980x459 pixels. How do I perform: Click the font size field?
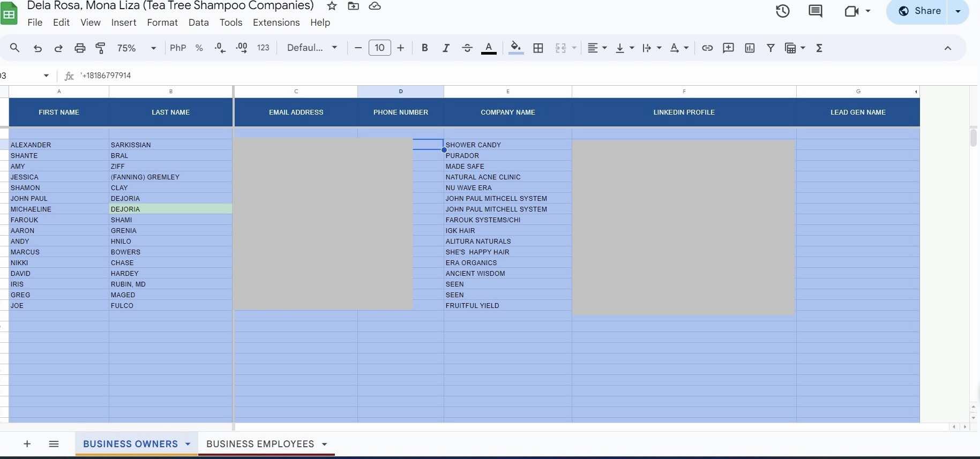379,48
